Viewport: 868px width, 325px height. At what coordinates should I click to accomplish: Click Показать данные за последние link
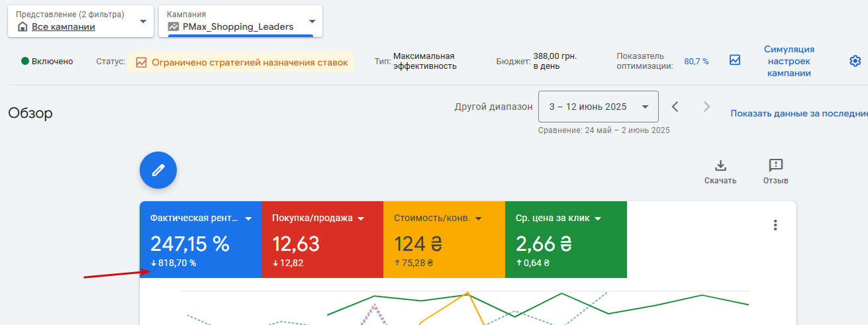(799, 113)
